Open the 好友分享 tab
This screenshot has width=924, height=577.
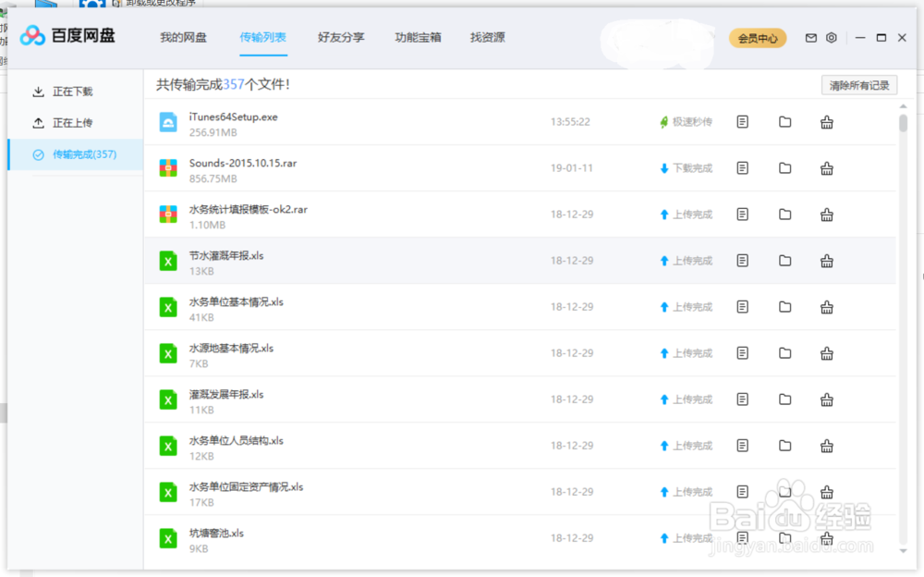click(x=341, y=37)
